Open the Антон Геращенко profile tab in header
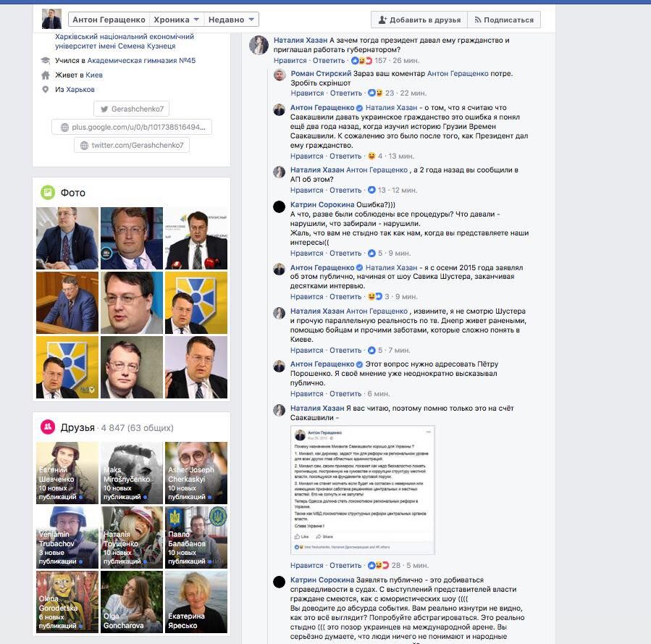Screen dimensions: 651x644 pyautogui.click(x=109, y=20)
